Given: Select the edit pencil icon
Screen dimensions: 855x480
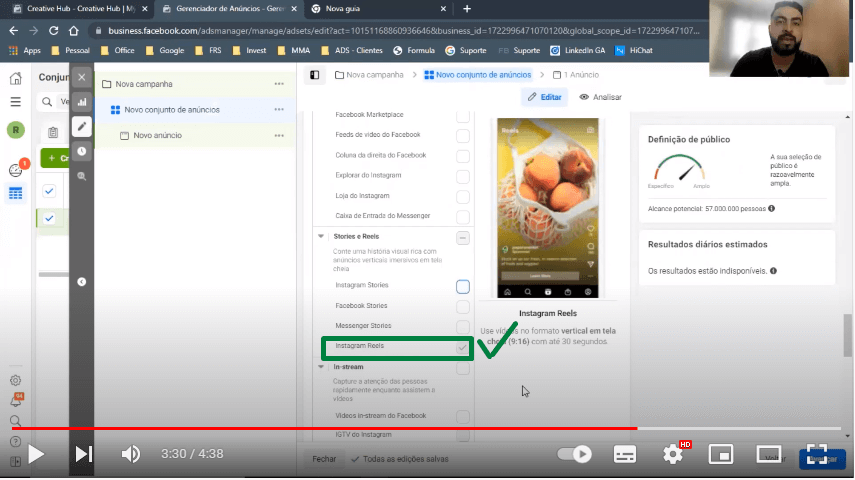Looking at the screenshot, I should coord(81,127).
